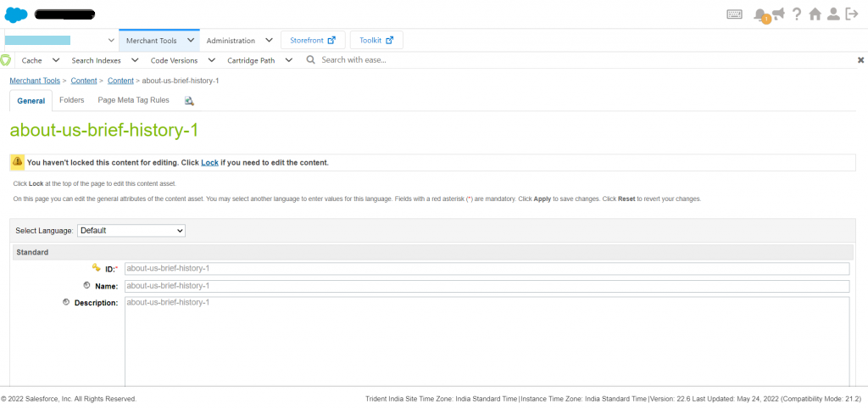Screen dimensions: 868x409
Task: Expand the Cache dropdown
Action: pyautogui.click(x=40, y=60)
